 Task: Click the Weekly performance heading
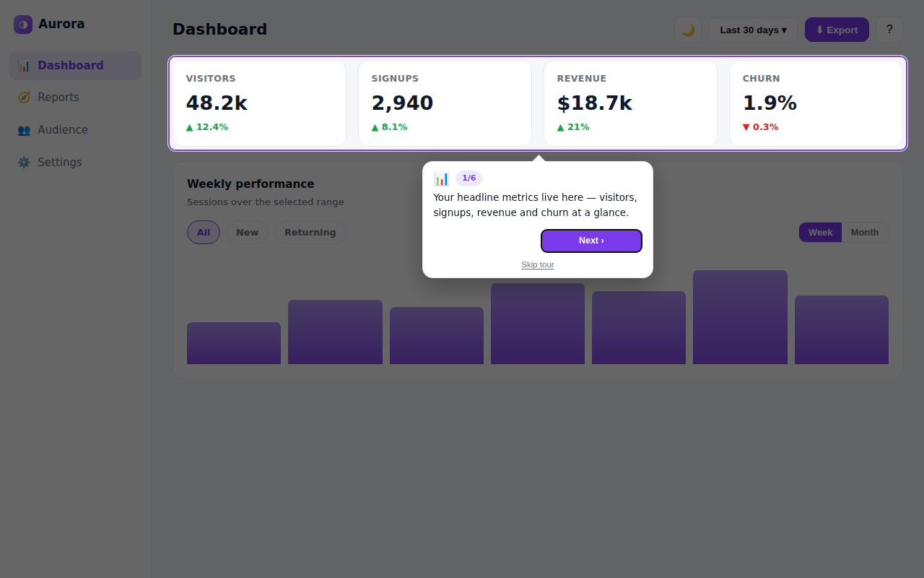tap(250, 184)
